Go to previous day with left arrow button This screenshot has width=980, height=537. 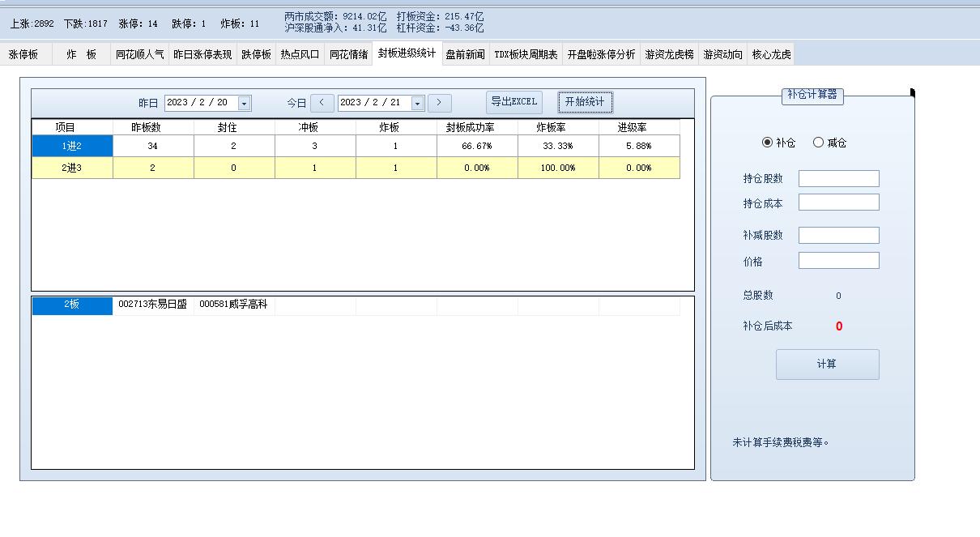pos(322,103)
